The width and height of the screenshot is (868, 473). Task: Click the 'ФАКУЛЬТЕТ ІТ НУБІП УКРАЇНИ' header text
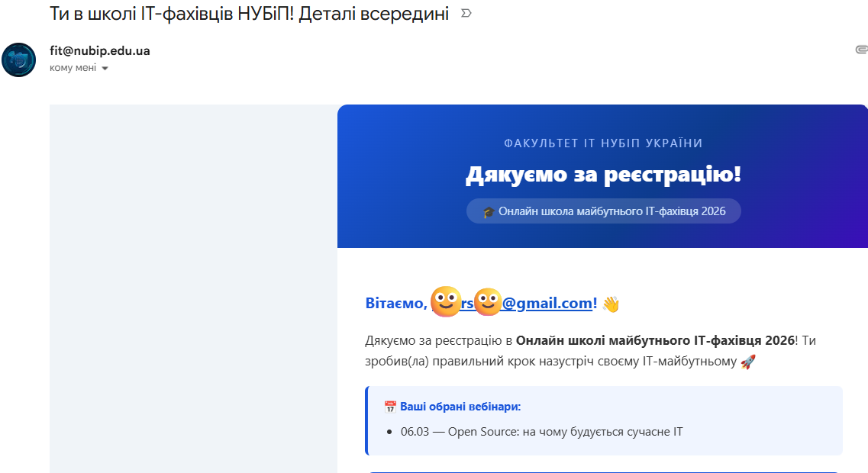tap(602, 143)
